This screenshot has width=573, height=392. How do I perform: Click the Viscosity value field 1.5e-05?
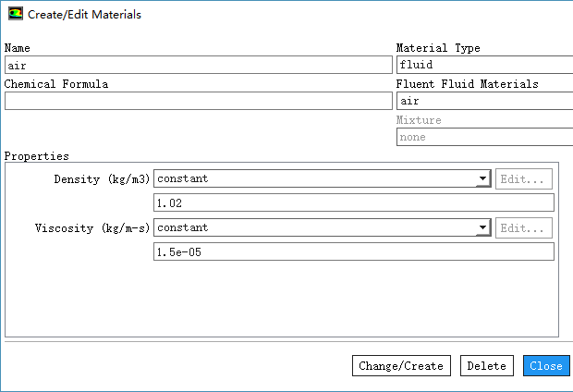click(x=353, y=251)
